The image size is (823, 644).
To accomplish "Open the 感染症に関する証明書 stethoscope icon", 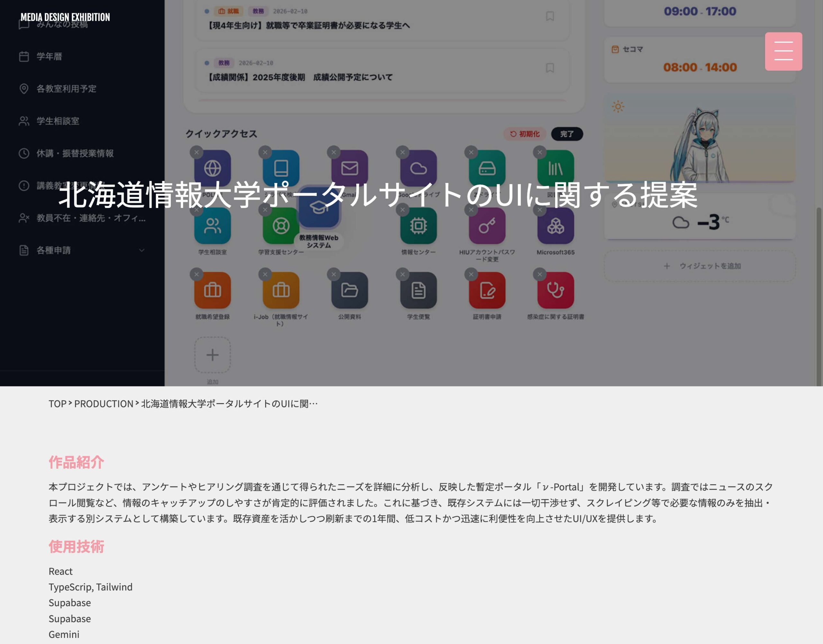I will [x=555, y=290].
